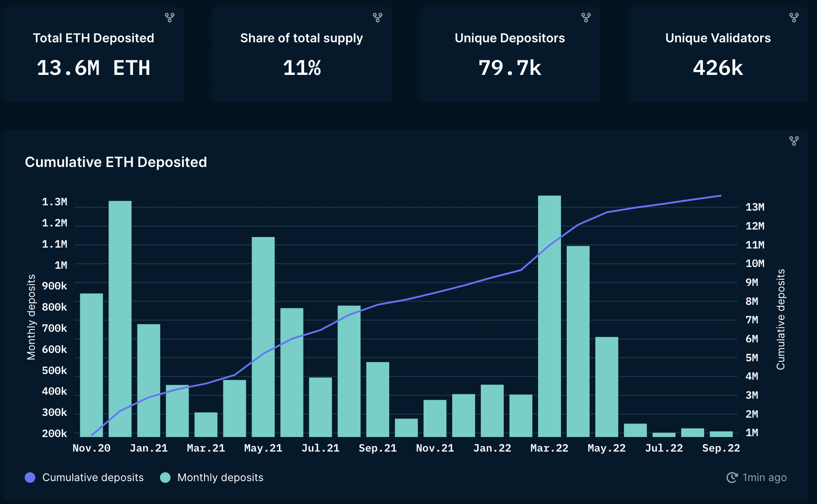Click the purple Cumulative deposits legend dot
The height and width of the screenshot is (504, 817).
tap(30, 478)
